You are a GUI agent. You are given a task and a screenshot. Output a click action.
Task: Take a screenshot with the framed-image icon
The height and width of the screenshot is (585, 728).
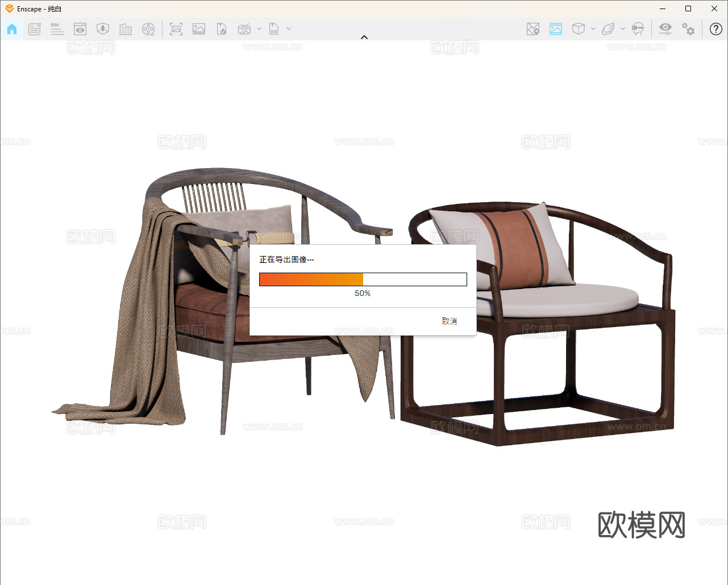[176, 29]
